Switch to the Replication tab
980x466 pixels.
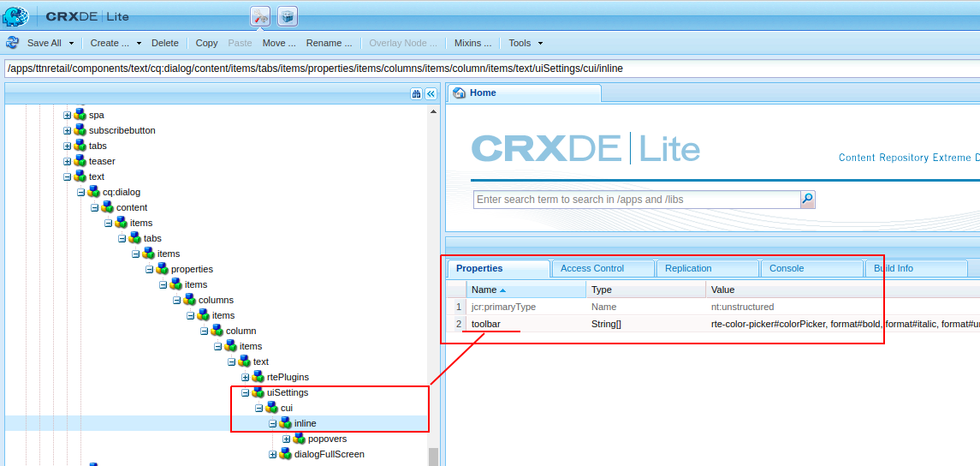pyautogui.click(x=706, y=268)
